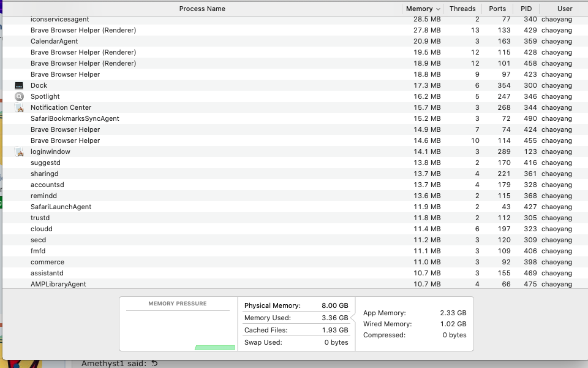Select Brave Browser Helper with PID 455

(295, 141)
